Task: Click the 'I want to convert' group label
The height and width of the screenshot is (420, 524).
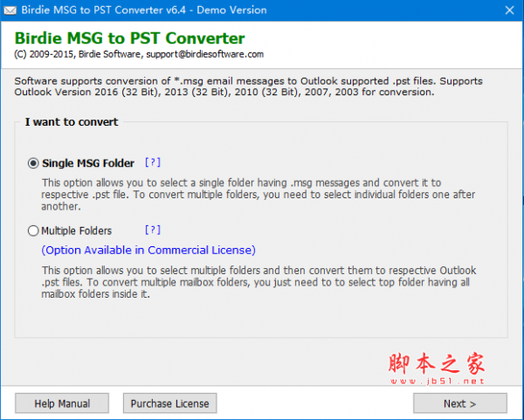Action: (x=72, y=122)
